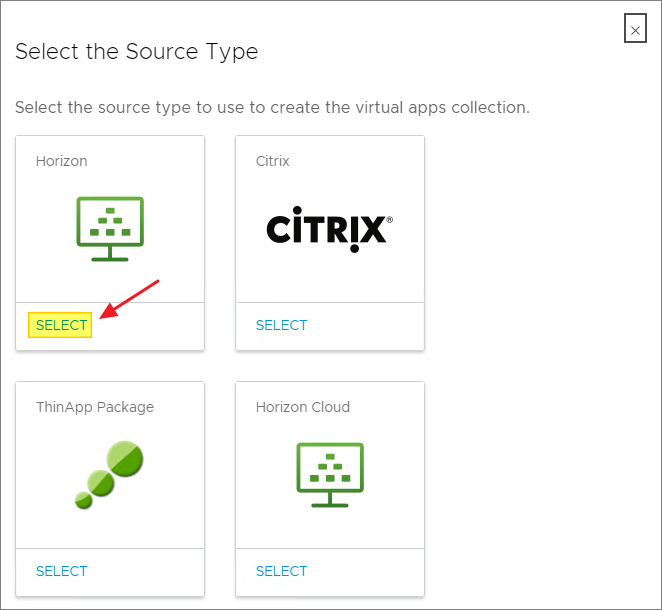
Task: Click the Horizon Cloud title label
Action: [x=302, y=407]
